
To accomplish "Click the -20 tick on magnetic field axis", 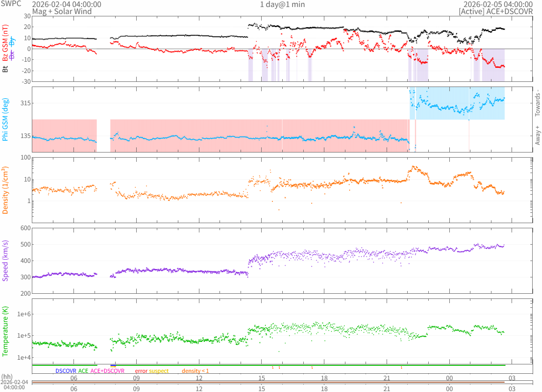I will [26, 71].
